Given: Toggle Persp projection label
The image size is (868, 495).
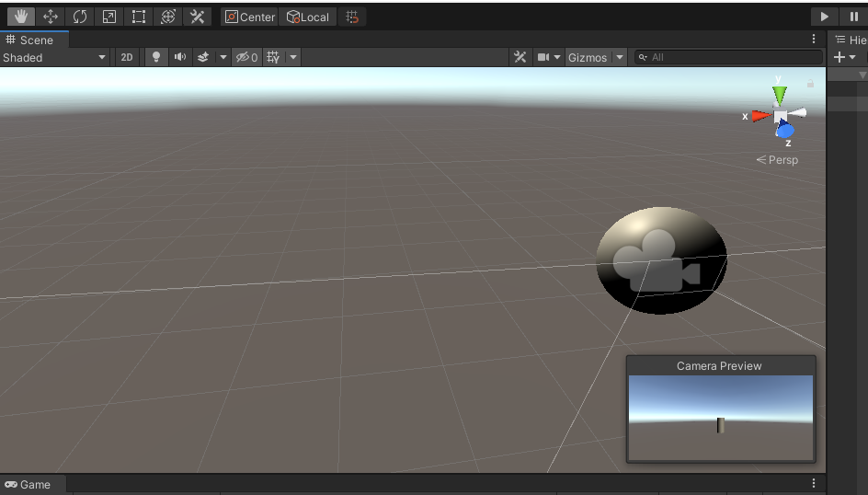Looking at the screenshot, I should click(x=777, y=159).
